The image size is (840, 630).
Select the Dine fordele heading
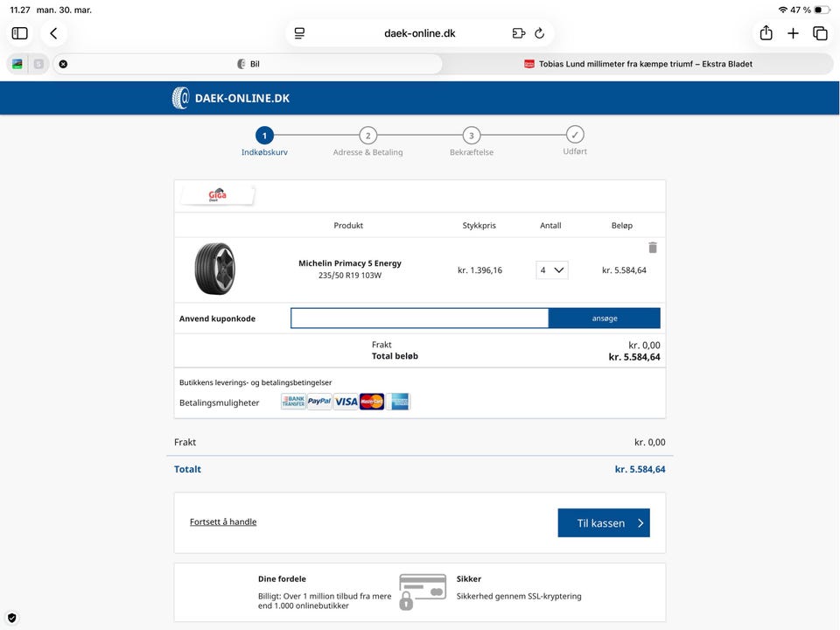click(x=282, y=578)
